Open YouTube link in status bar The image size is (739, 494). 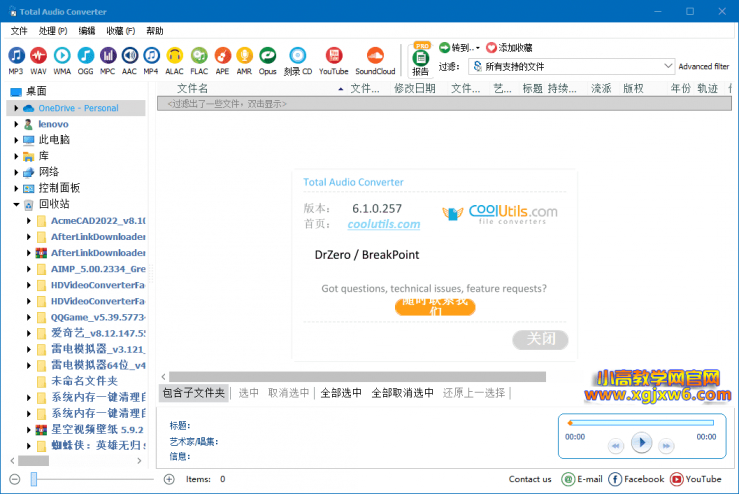click(696, 479)
